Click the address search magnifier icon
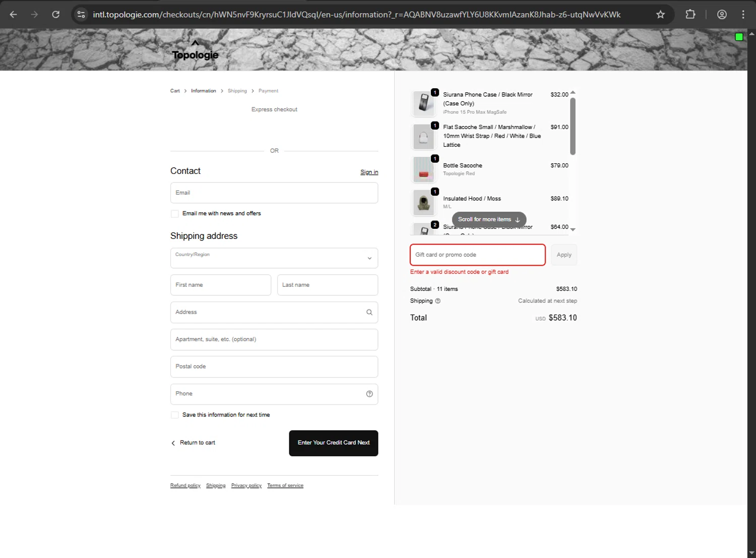The width and height of the screenshot is (756, 558). coord(369,313)
